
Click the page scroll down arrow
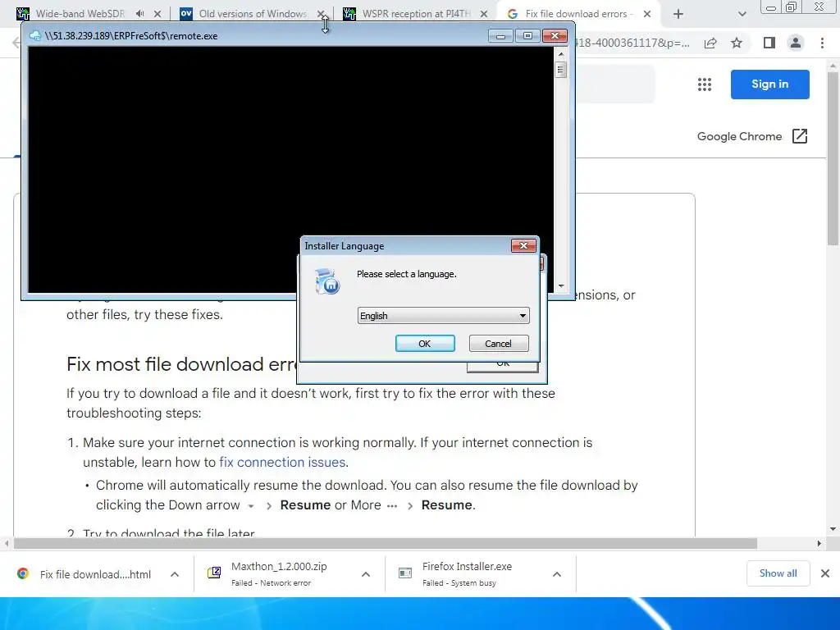pyautogui.click(x=833, y=529)
